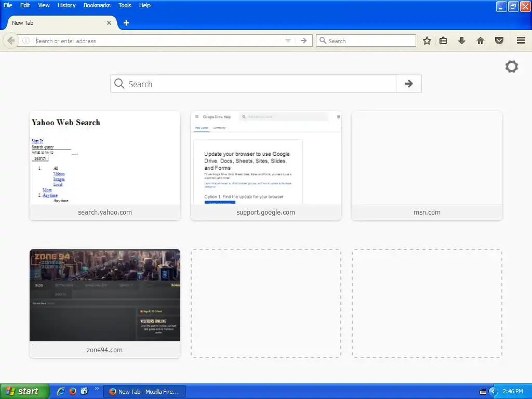Click the keyboard tray icon
The height and width of the screenshot is (399, 532).
(x=483, y=392)
